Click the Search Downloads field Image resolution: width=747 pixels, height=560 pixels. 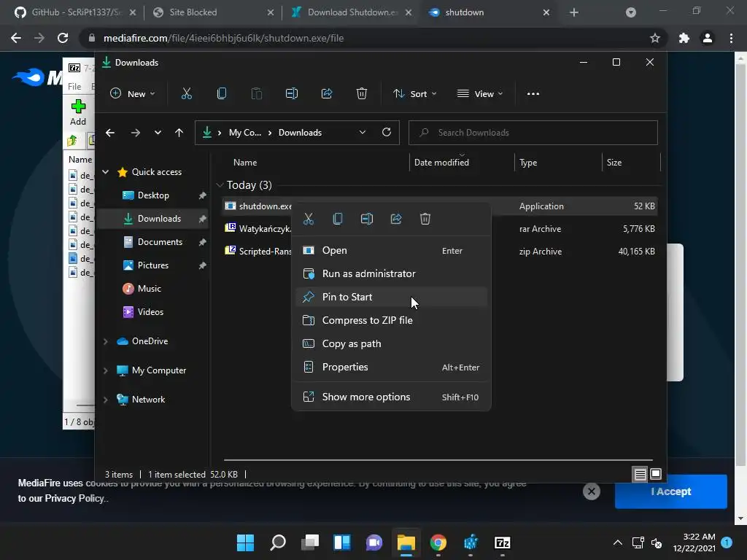click(x=533, y=133)
